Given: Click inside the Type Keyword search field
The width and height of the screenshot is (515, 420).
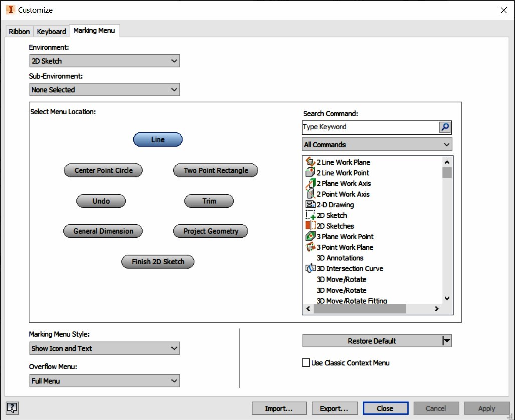Looking at the screenshot, I should point(371,127).
